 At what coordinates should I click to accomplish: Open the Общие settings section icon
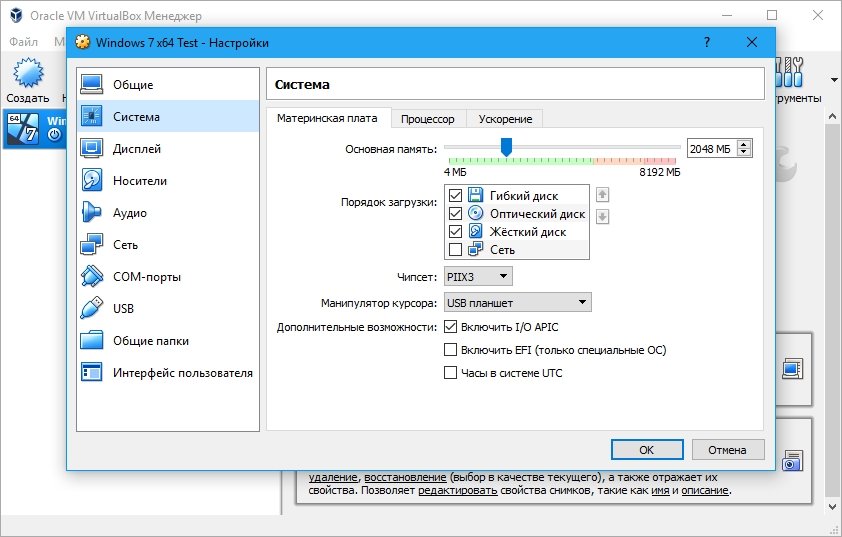click(x=92, y=85)
